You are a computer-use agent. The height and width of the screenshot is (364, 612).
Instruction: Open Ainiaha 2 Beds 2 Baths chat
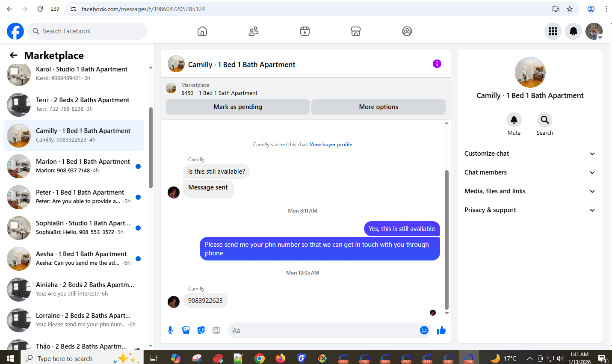(x=74, y=290)
